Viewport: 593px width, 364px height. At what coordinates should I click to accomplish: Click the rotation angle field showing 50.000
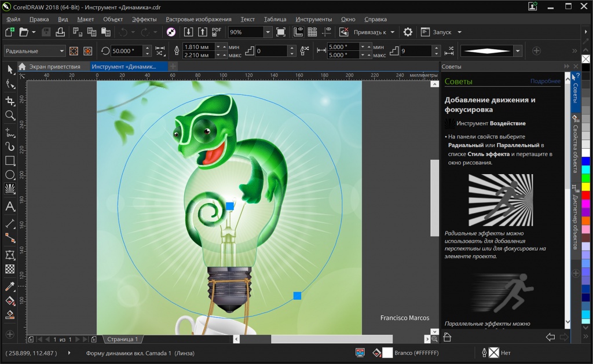126,51
